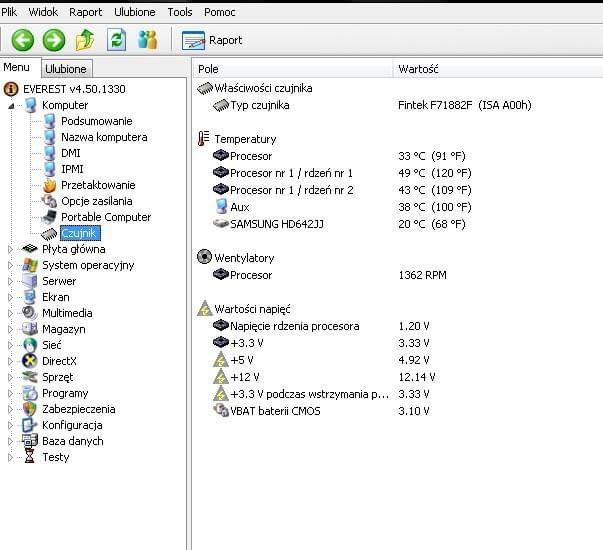Select the Wentylatory section header

pyautogui.click(x=236, y=258)
